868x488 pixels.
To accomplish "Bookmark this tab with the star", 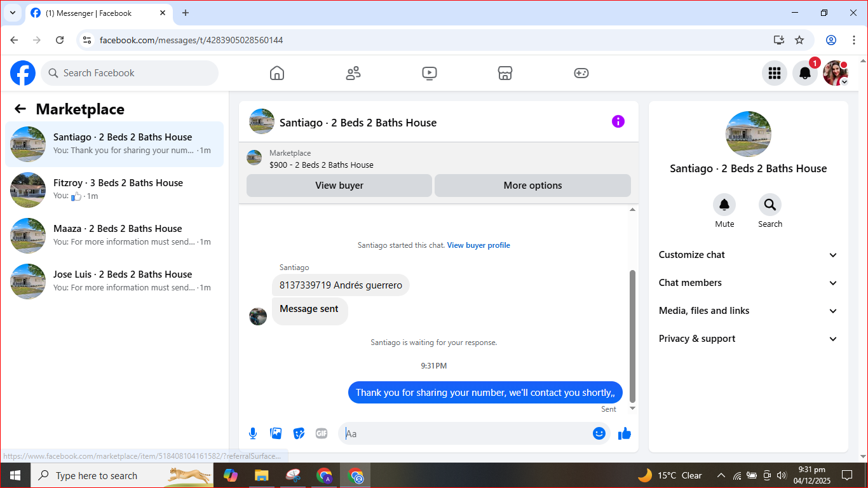I will point(799,40).
